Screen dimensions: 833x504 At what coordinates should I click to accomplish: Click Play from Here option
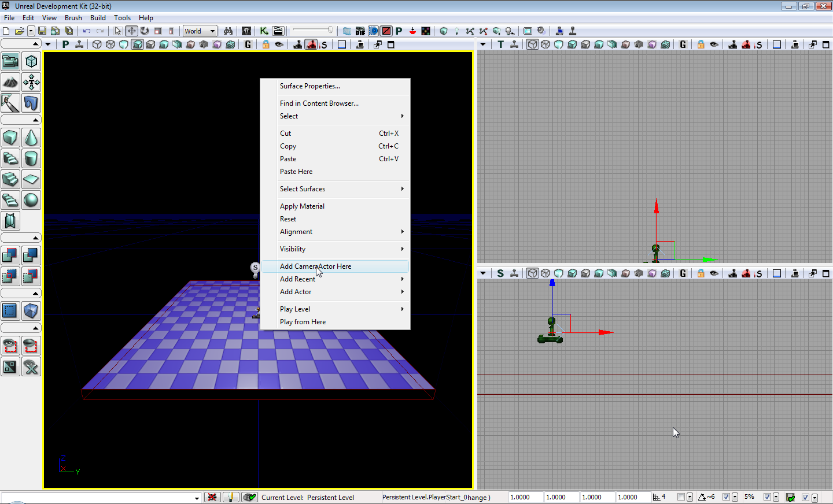pos(303,322)
